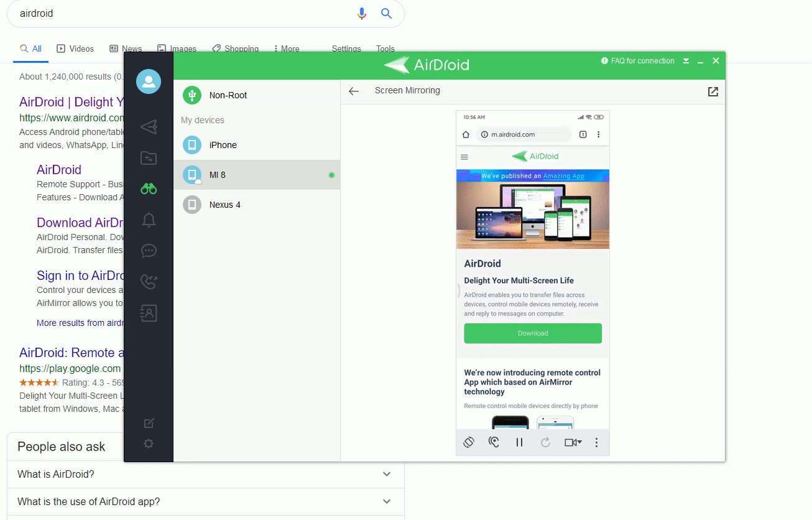Open the paper-plane transfer section in the sidebar
Viewport: 812px width, 520px height.
[149, 127]
